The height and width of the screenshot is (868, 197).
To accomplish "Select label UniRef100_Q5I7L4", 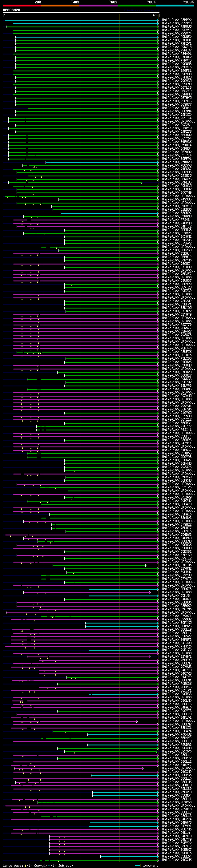I will (x=176, y=155).
